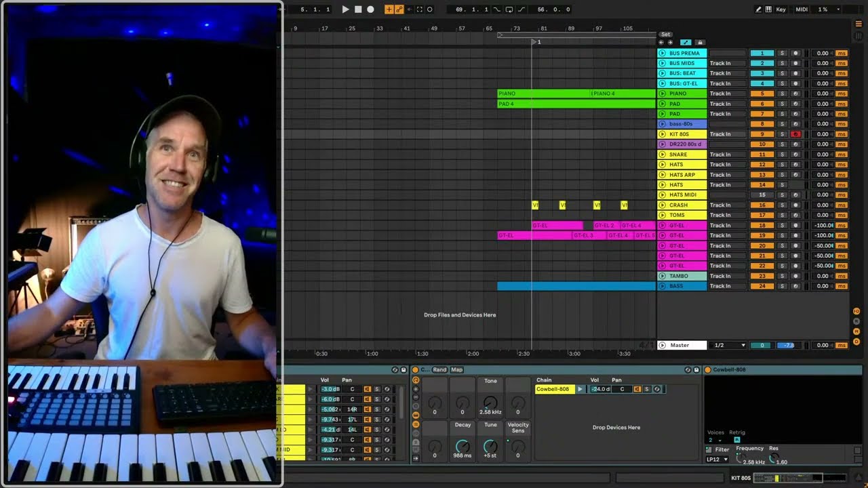The width and height of the screenshot is (868, 488).
Task: Disarm recording on KIT 80S track
Action: (796, 134)
